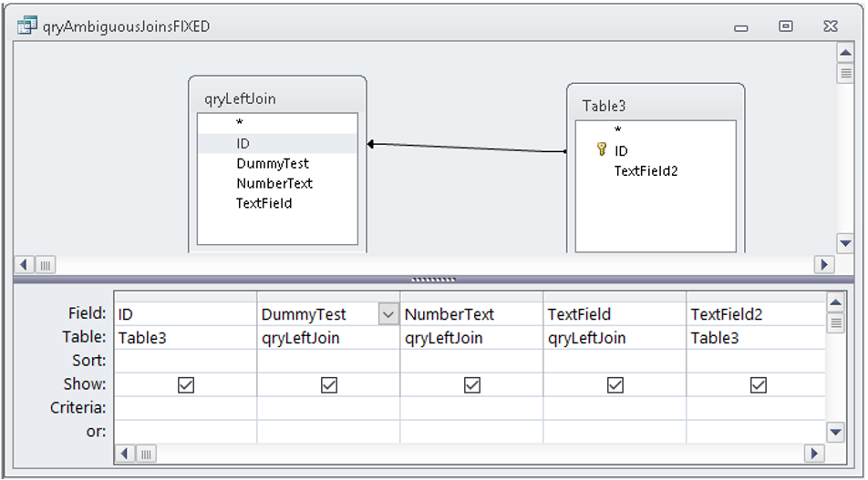Viewport: 868px width, 480px height.
Task: Click down arrow of design grid vertical scrollbar
Action: (836, 432)
